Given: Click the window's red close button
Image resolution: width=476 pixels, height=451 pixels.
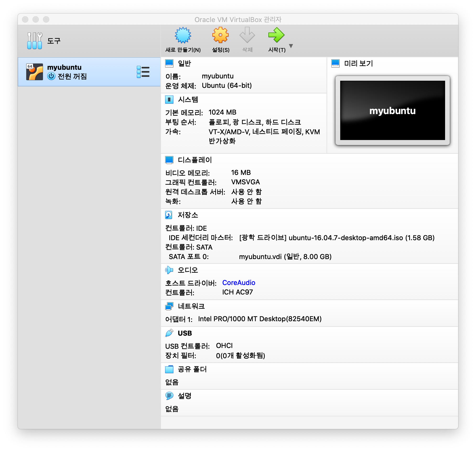Looking at the screenshot, I should pos(25,19).
